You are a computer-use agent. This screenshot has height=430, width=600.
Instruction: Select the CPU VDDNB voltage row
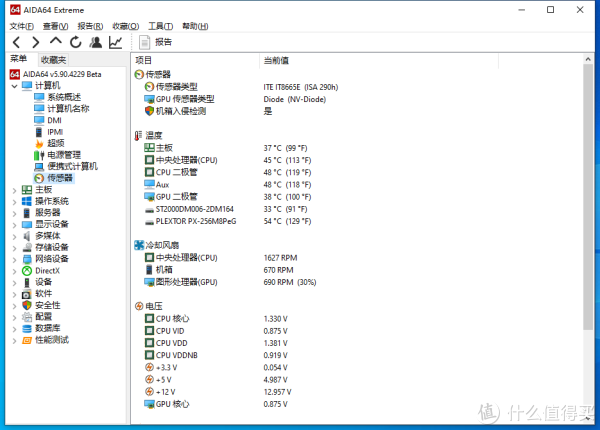(216, 355)
